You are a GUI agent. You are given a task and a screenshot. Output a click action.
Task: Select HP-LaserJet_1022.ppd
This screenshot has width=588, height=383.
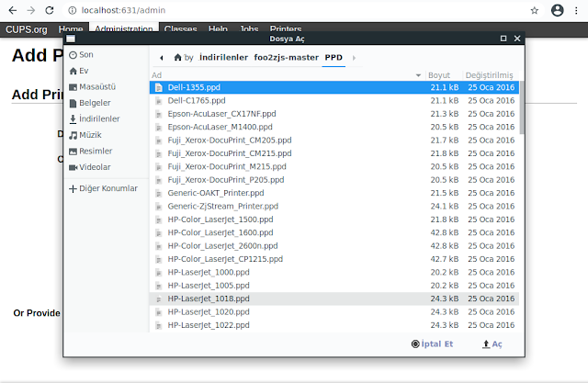334,325
